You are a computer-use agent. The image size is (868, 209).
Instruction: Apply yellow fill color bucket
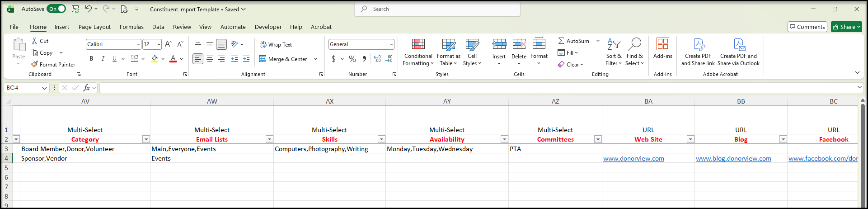(155, 59)
